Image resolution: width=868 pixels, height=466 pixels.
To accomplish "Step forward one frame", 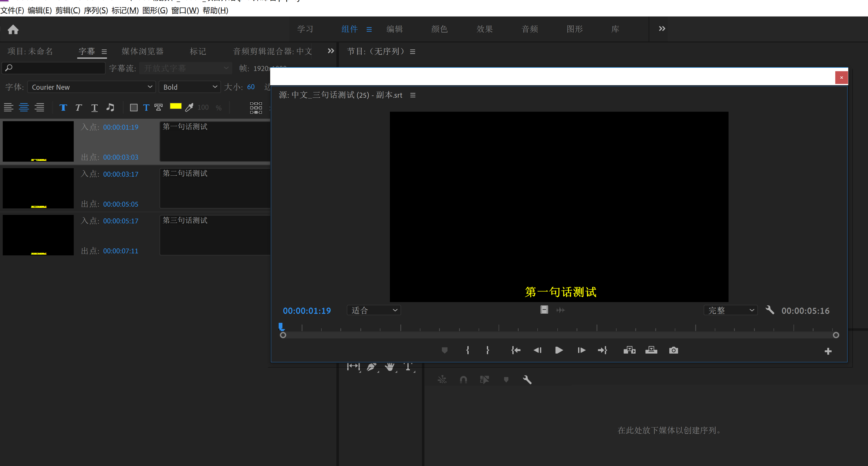I will point(581,350).
